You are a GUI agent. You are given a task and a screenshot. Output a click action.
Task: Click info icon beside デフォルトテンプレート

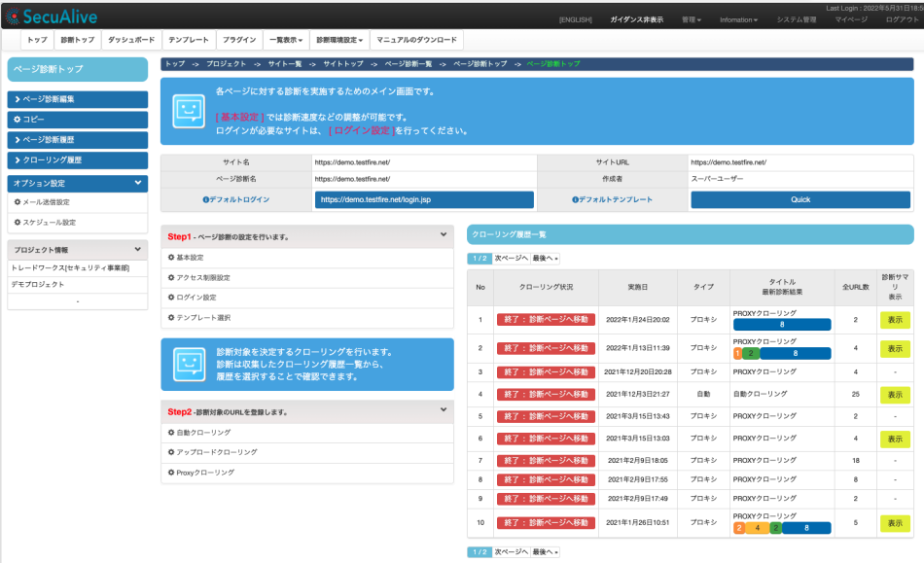(575, 199)
